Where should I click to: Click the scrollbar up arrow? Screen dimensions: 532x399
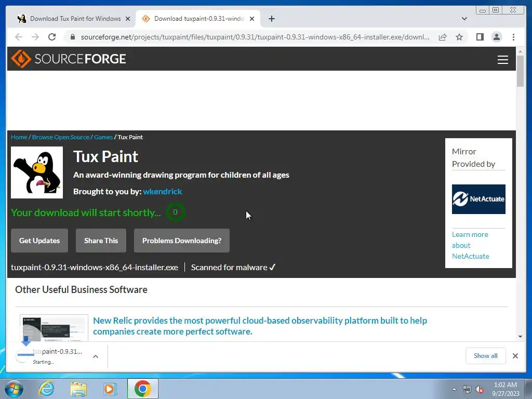520,51
